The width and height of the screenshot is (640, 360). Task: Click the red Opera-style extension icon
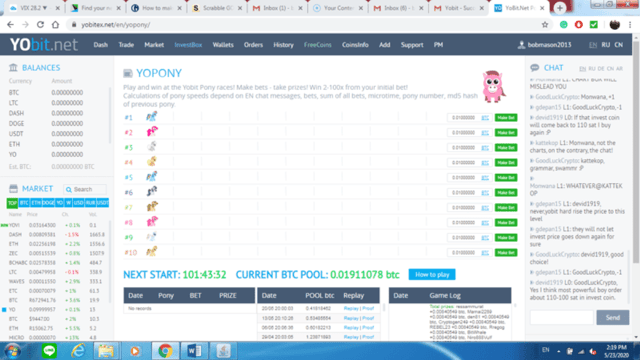tap(579, 25)
